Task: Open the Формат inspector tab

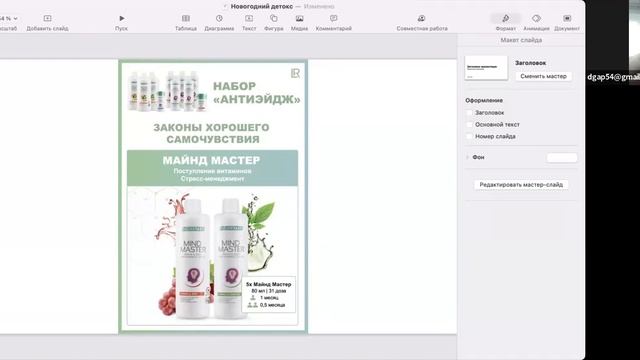Action: pyautogui.click(x=506, y=18)
